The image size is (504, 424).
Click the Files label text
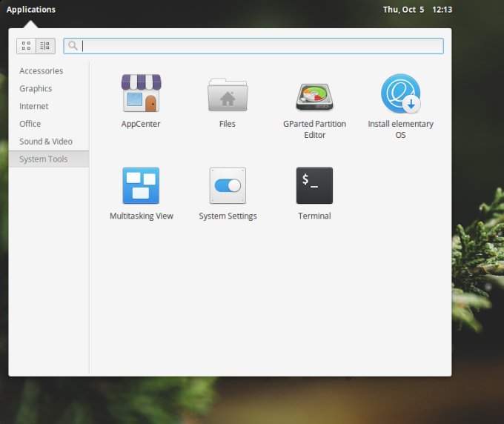pos(228,124)
